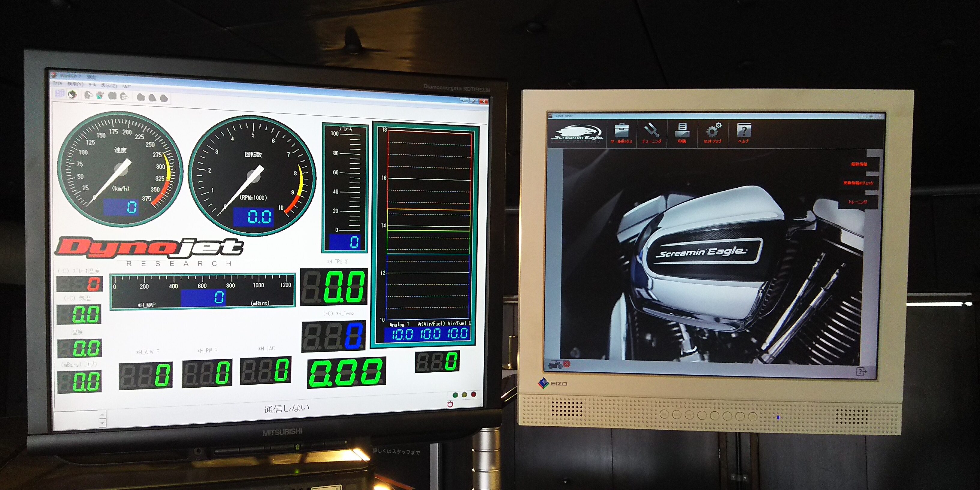
Task: Click the exit icon at bottom right
Action: (x=861, y=371)
